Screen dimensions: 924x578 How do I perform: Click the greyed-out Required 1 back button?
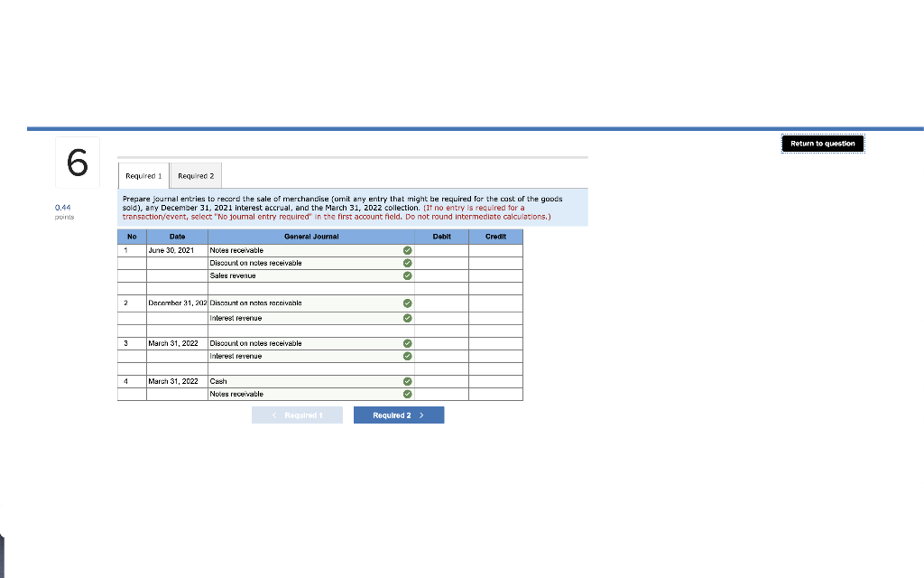pos(297,415)
